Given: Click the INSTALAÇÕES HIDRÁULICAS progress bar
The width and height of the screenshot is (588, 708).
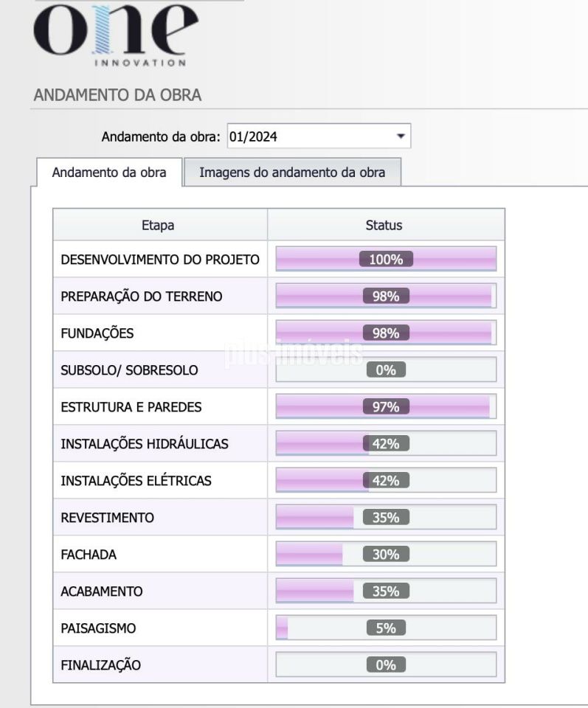Looking at the screenshot, I should coord(384,443).
